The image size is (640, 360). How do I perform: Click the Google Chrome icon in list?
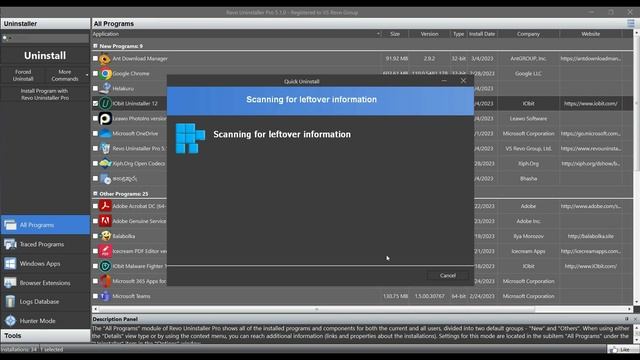[x=105, y=73]
